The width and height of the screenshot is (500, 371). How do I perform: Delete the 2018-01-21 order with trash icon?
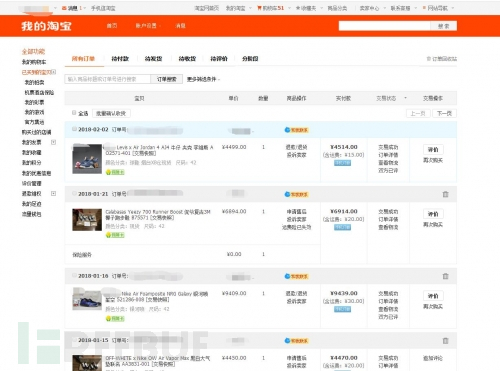tap(445, 194)
